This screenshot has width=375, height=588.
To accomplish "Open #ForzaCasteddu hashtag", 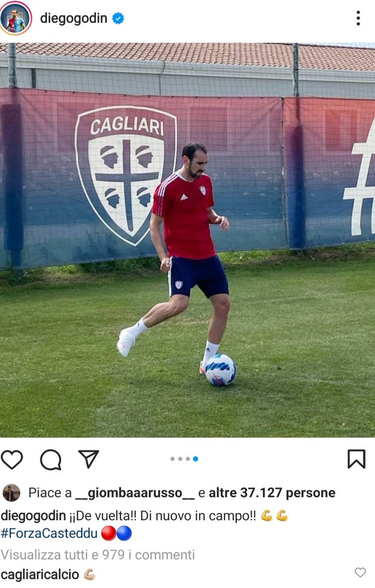I will point(49,533).
